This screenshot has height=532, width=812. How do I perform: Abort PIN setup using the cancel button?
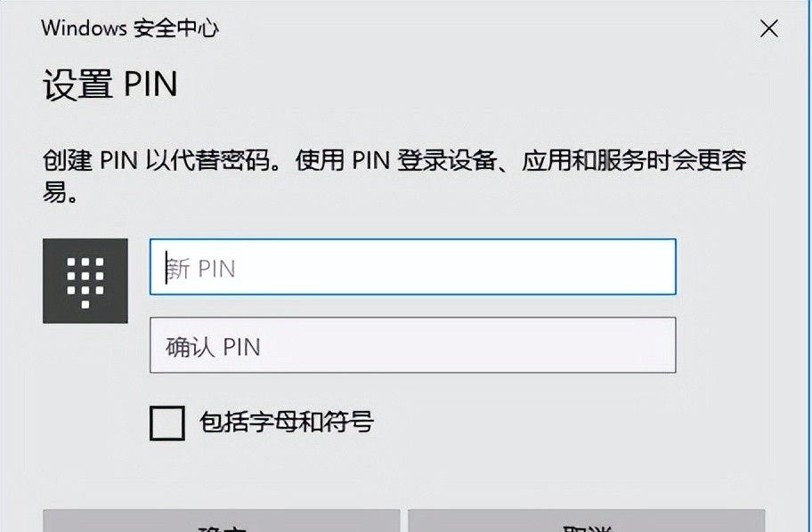pos(586,521)
